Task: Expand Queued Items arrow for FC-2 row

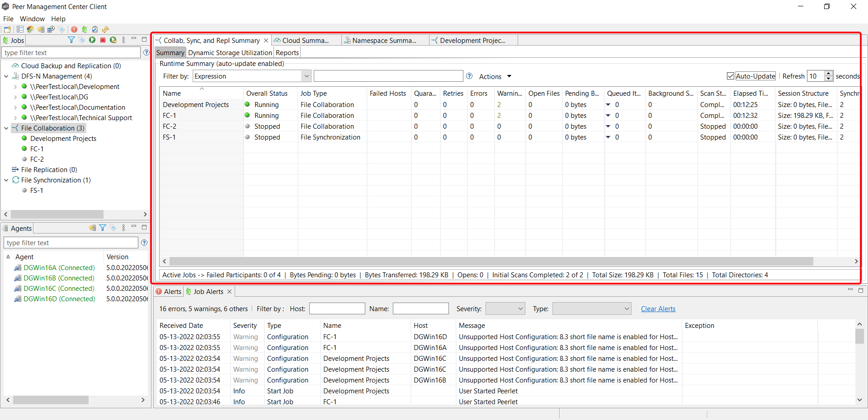Action: point(608,126)
